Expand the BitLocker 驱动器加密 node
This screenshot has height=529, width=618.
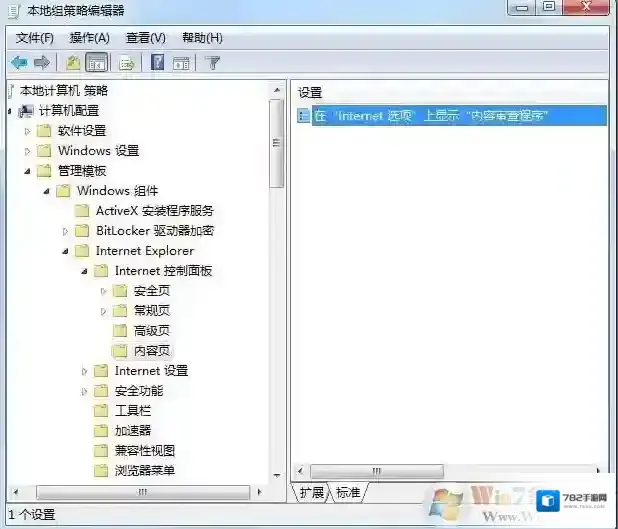(x=65, y=231)
